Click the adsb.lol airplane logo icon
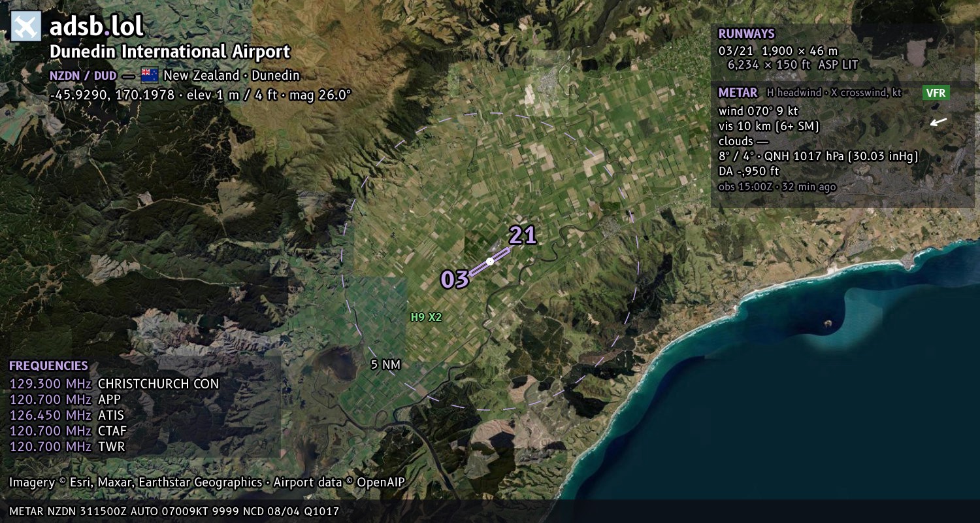 pyautogui.click(x=26, y=26)
